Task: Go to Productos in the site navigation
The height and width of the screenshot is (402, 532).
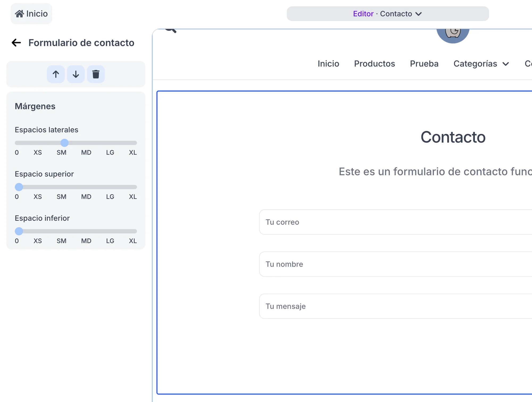Action: pyautogui.click(x=374, y=64)
